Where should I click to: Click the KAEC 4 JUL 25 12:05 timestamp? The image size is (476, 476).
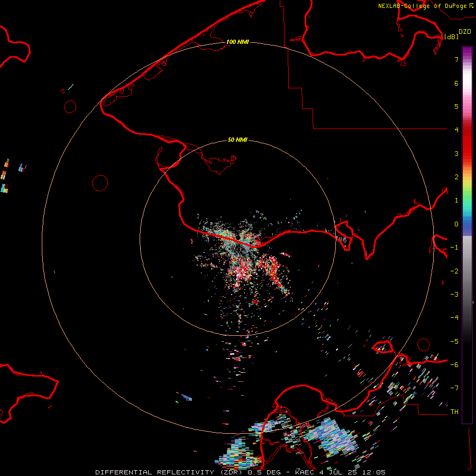pos(340,472)
